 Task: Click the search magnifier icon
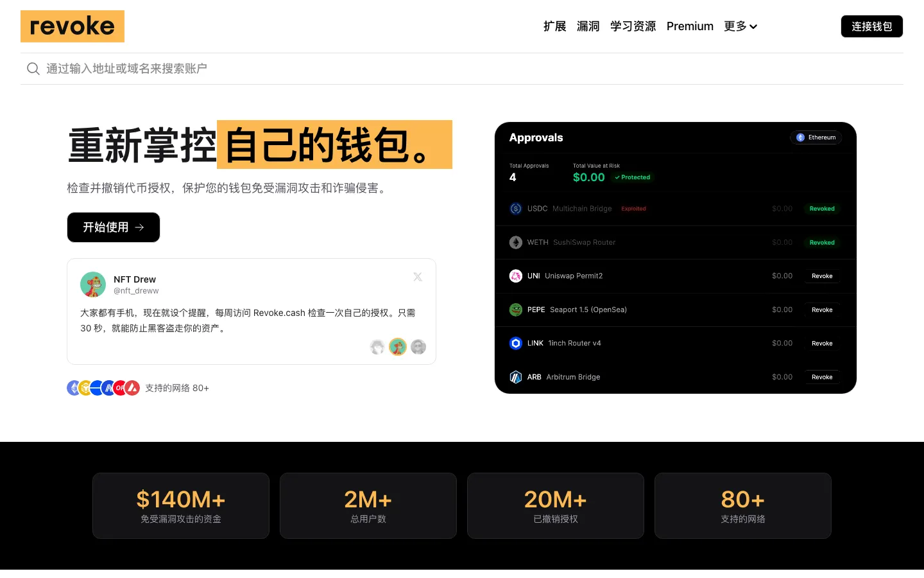click(x=33, y=69)
